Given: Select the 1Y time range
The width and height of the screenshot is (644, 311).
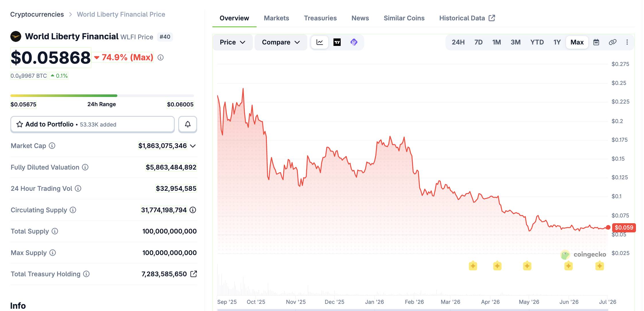Looking at the screenshot, I should point(557,42).
